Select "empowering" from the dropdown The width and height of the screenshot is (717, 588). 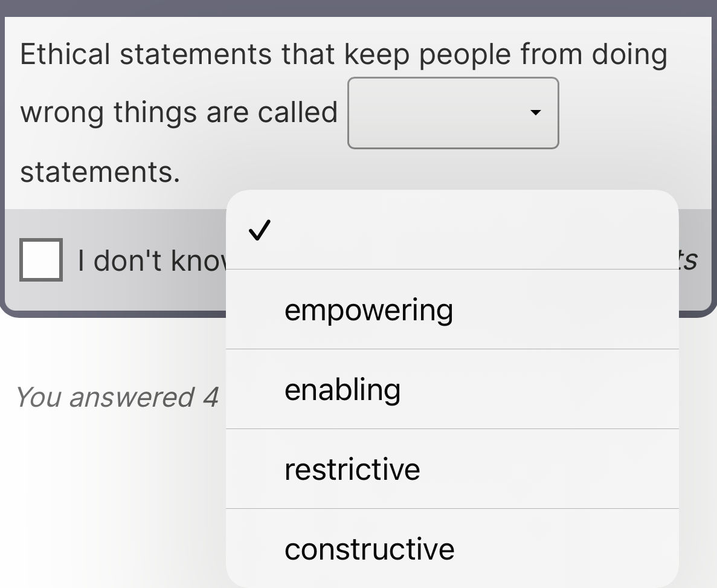click(x=368, y=309)
